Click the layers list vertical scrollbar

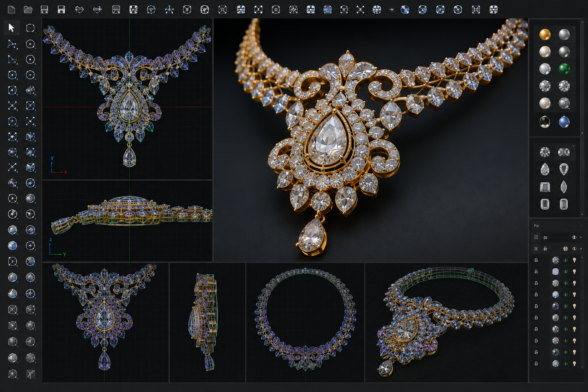click(x=582, y=312)
